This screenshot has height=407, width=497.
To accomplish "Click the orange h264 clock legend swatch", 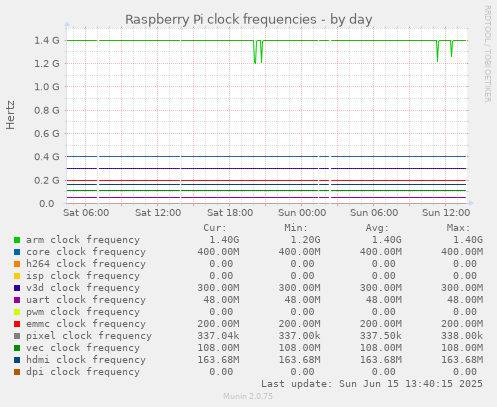I will point(17,264).
